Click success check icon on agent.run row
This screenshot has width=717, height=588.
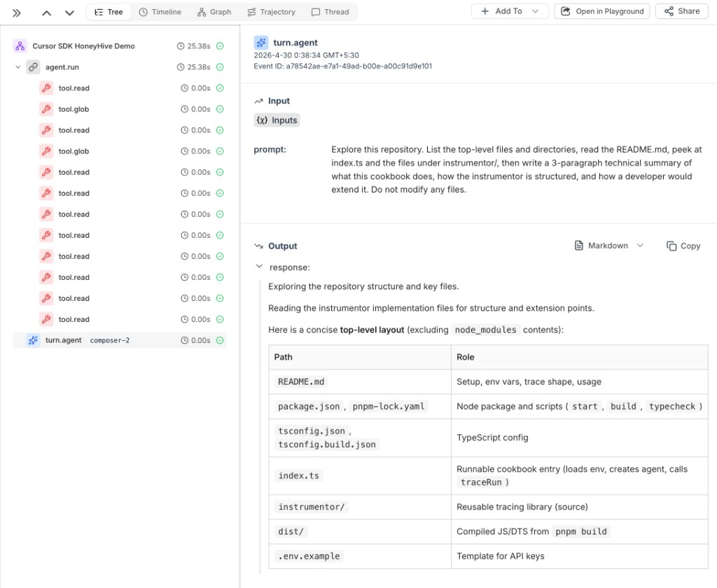click(220, 67)
